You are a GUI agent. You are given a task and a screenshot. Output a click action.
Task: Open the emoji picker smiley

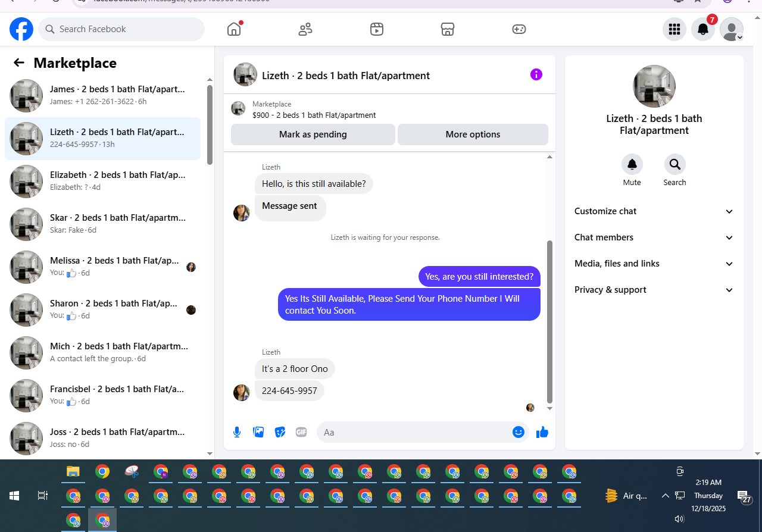[519, 432]
